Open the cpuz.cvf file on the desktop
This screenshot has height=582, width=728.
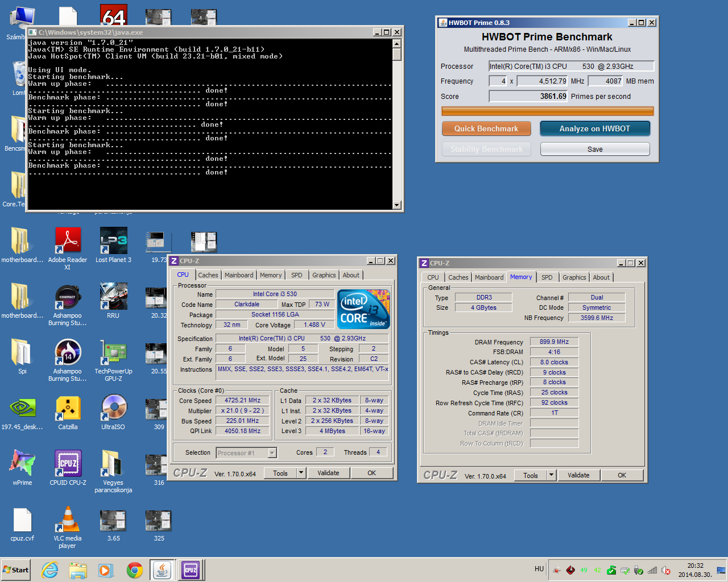(x=22, y=523)
